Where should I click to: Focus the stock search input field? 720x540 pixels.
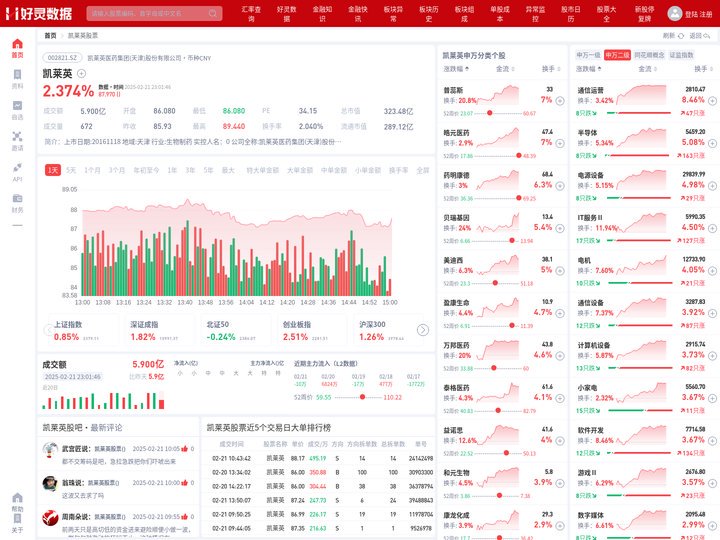154,13
